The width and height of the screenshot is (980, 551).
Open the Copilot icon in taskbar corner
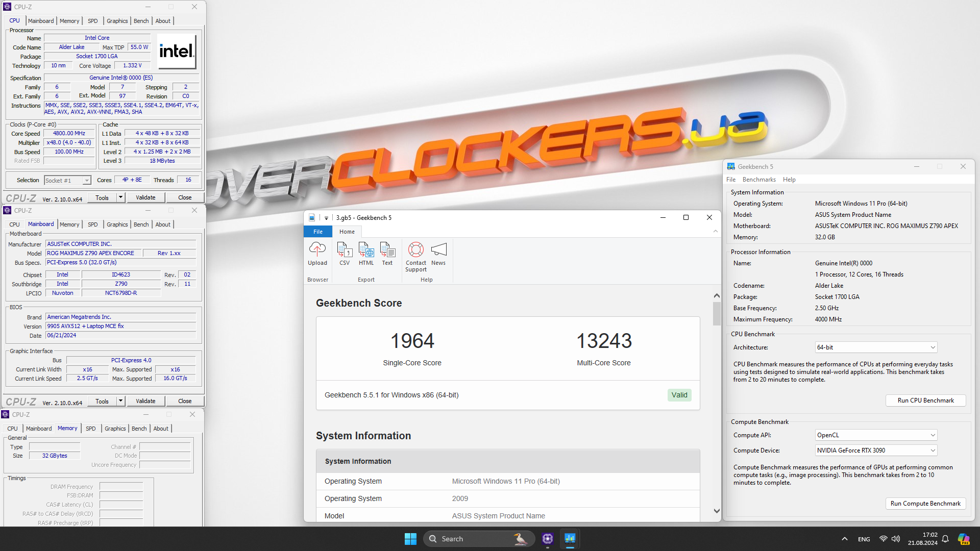[964, 539]
